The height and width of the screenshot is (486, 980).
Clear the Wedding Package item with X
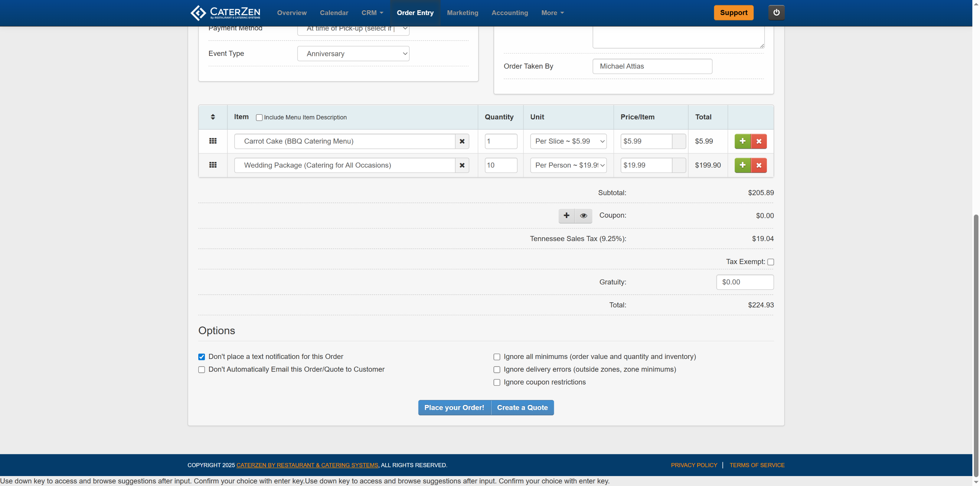(x=462, y=165)
